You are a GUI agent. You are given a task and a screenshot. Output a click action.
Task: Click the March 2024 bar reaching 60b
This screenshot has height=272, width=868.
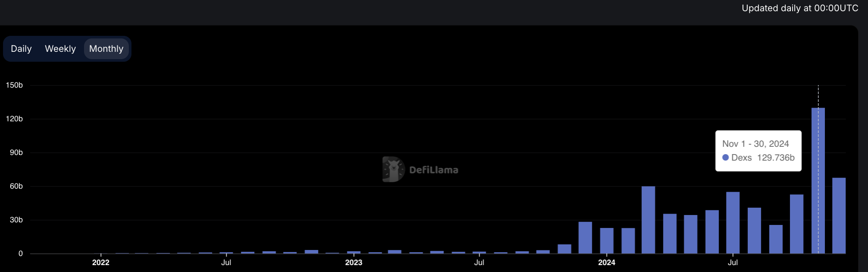pos(648,220)
